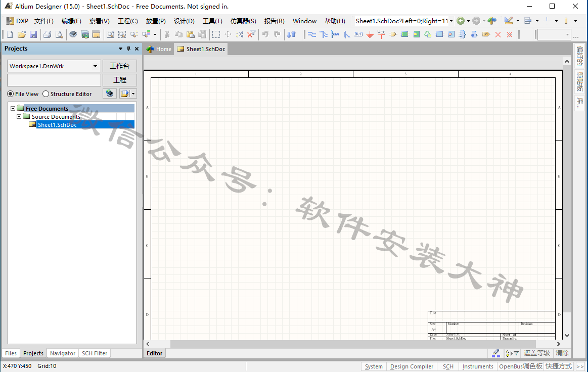
Task: Activate zoom to selected area tool
Action: (x=122, y=34)
